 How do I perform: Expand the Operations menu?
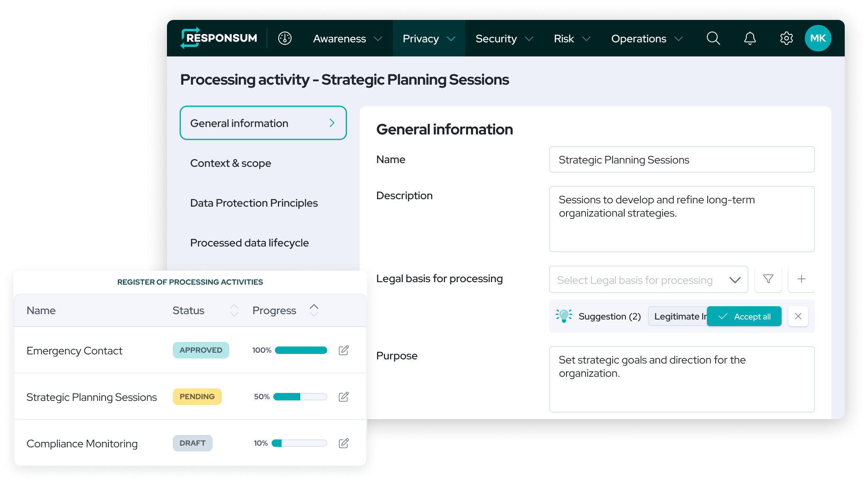pyautogui.click(x=646, y=39)
